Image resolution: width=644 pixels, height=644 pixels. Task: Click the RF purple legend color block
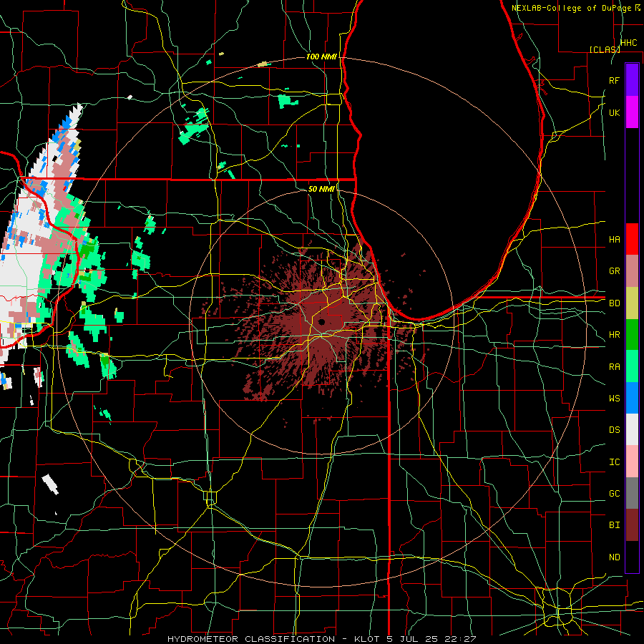tap(632, 80)
